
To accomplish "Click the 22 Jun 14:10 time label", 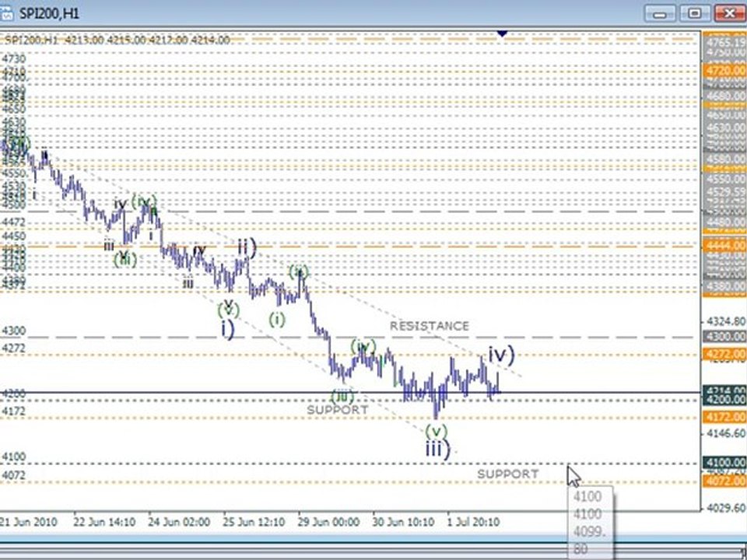I will pyautogui.click(x=103, y=522).
